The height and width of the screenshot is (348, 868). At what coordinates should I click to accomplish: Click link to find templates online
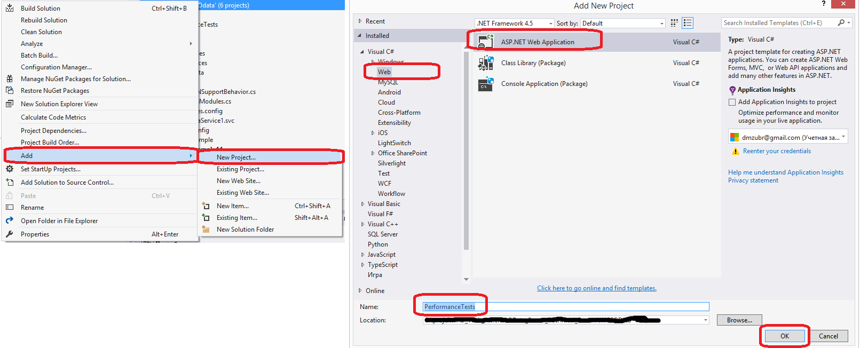[597, 288]
